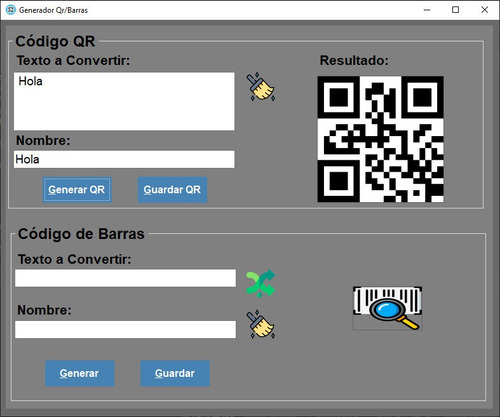Viewport: 500px width, 417px height.
Task: Click the barcode Generar button
Action: [79, 373]
